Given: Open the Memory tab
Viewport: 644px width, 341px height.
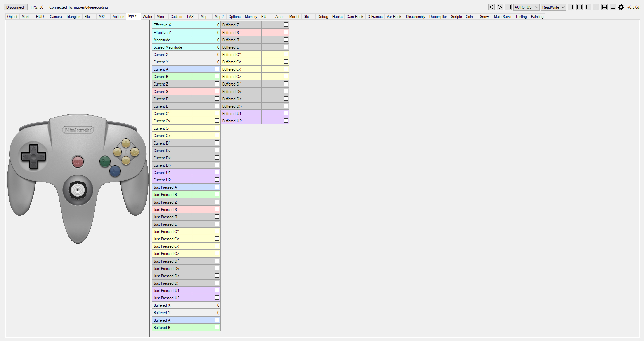Looking at the screenshot, I should click(251, 17).
